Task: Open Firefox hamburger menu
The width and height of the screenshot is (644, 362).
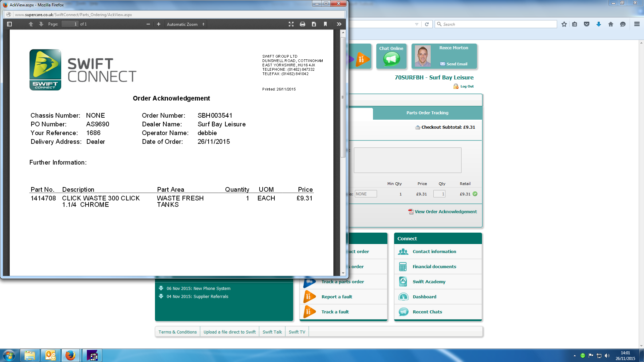Action: pos(637,24)
